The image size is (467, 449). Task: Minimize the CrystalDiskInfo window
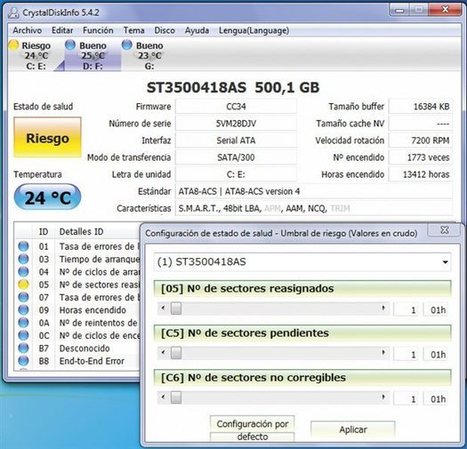point(399,10)
